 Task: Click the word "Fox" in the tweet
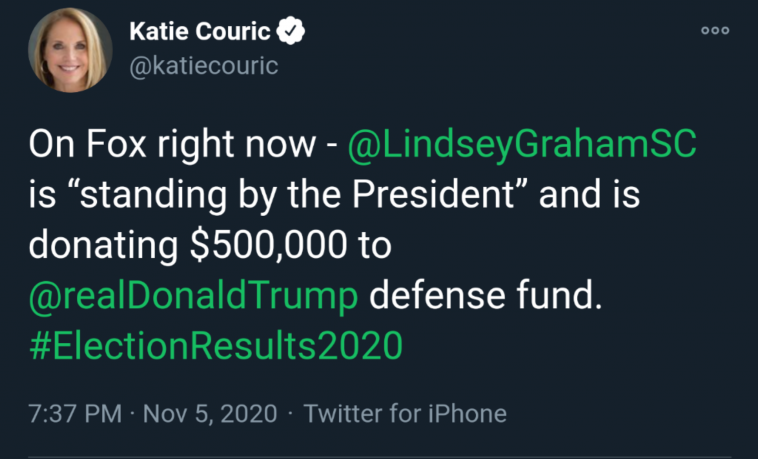pyautogui.click(x=116, y=146)
